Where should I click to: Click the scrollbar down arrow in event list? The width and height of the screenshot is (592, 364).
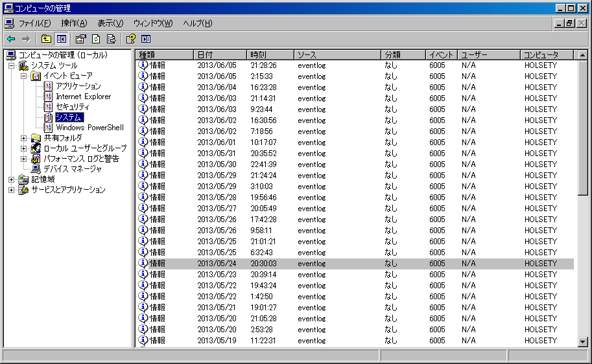[582, 341]
